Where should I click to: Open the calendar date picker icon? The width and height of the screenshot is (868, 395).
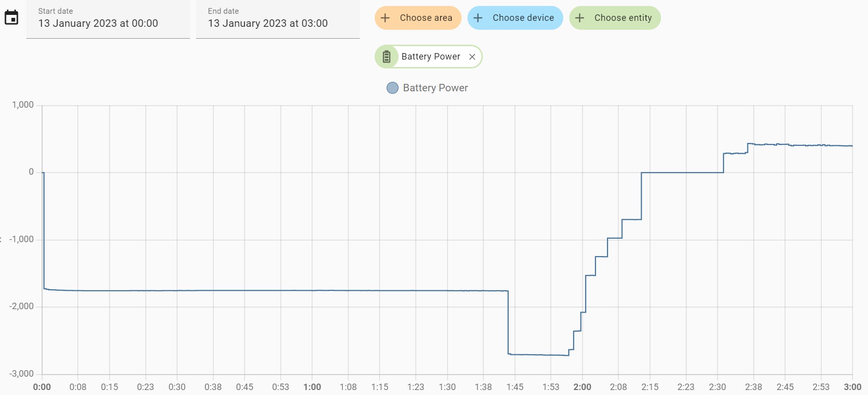tap(11, 18)
